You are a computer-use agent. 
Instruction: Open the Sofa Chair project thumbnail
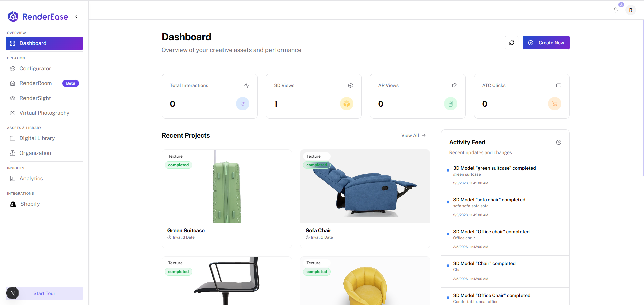click(365, 186)
